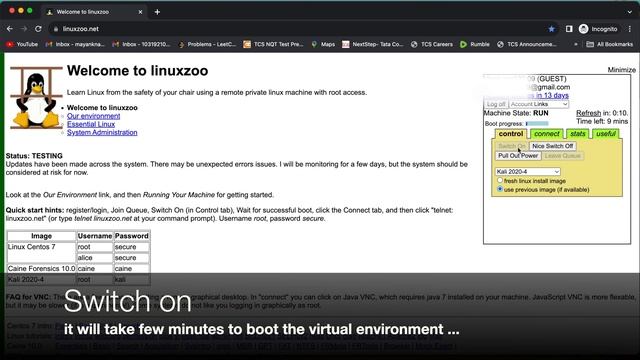Viewport: 640px width, 360px height.
Task: Open the TCS NQT Test Pre bookmark
Action: pyautogui.click(x=273, y=44)
